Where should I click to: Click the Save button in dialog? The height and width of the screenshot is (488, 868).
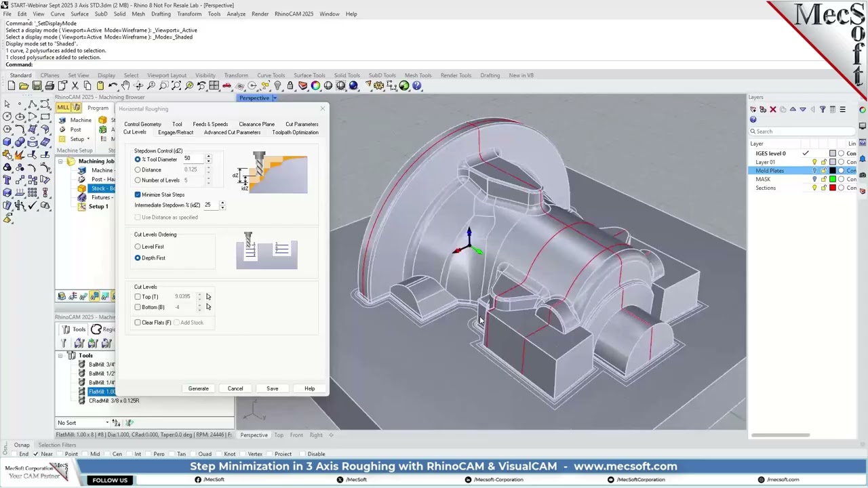click(272, 388)
